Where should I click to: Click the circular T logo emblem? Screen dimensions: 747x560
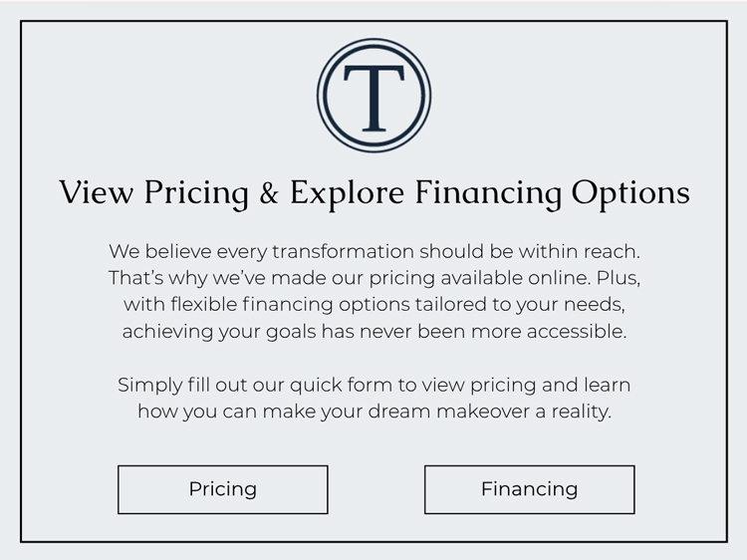click(x=373, y=96)
